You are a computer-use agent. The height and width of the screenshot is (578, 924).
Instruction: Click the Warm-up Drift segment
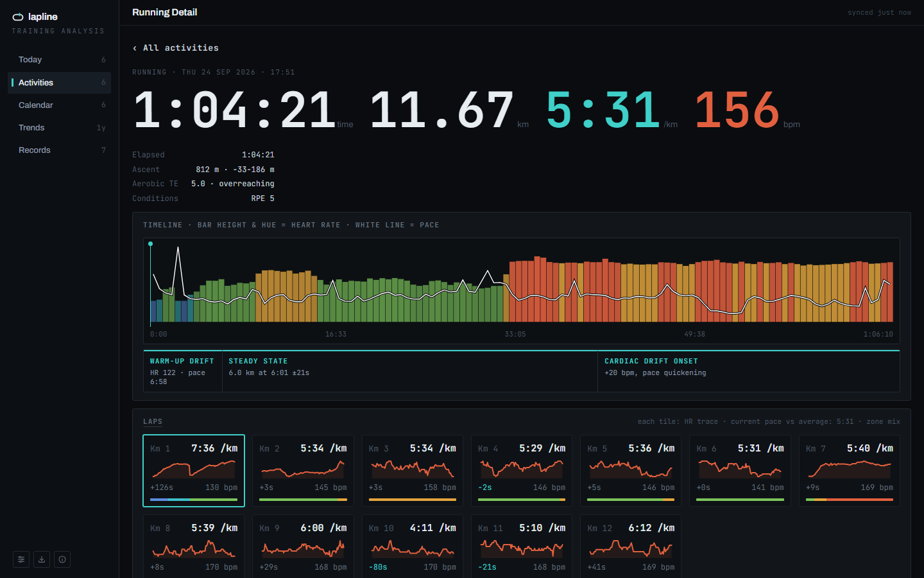point(183,371)
